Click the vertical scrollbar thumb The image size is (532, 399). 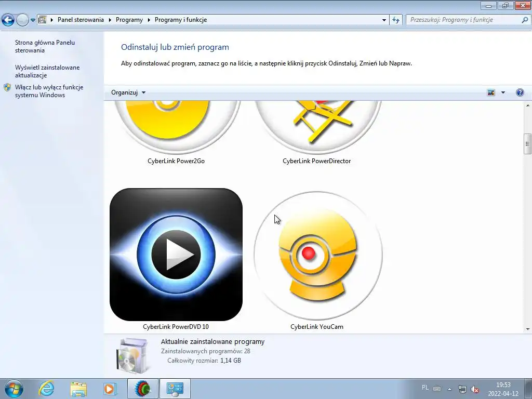527,144
